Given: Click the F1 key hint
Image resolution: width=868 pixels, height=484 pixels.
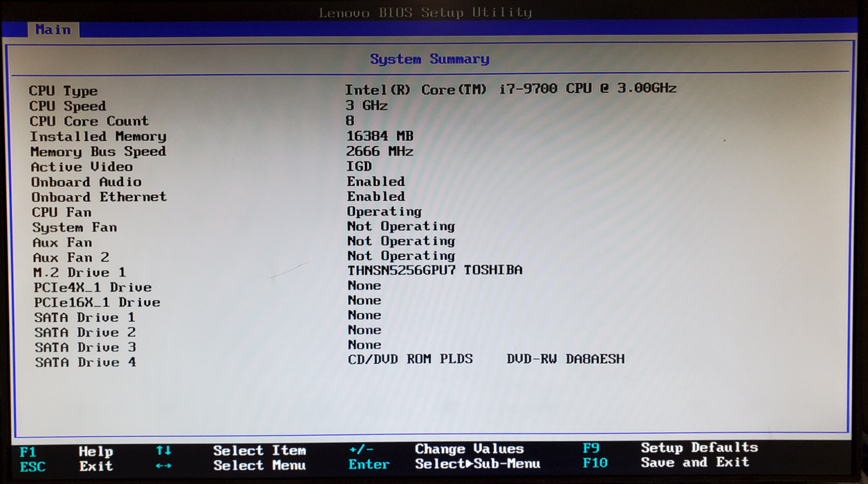Looking at the screenshot, I should 28,452.
